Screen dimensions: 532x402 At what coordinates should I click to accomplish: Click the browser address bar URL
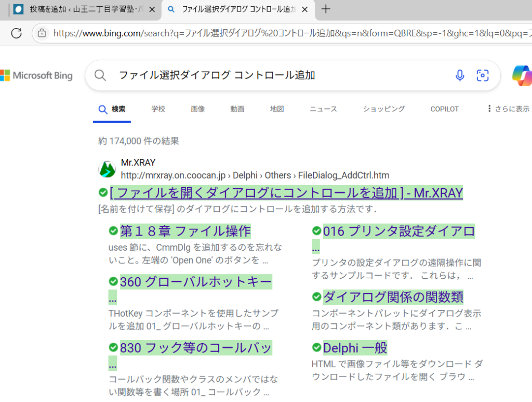pyautogui.click(x=292, y=33)
